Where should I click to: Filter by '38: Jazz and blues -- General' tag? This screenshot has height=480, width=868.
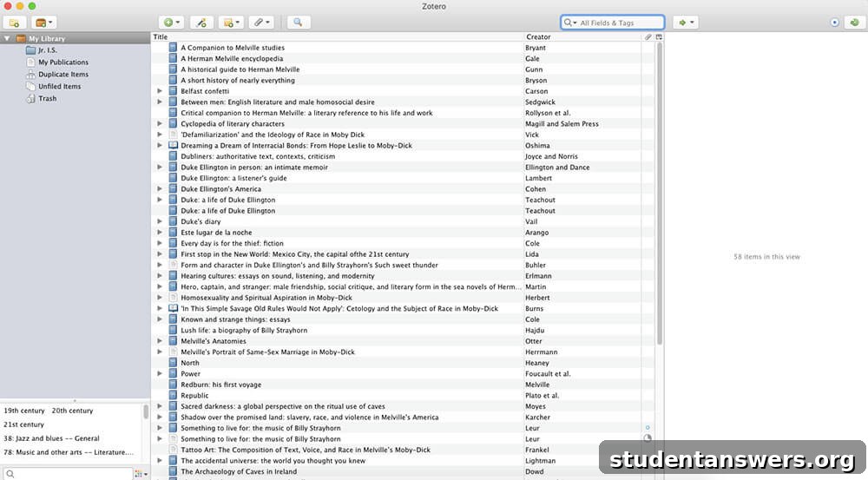(x=51, y=438)
